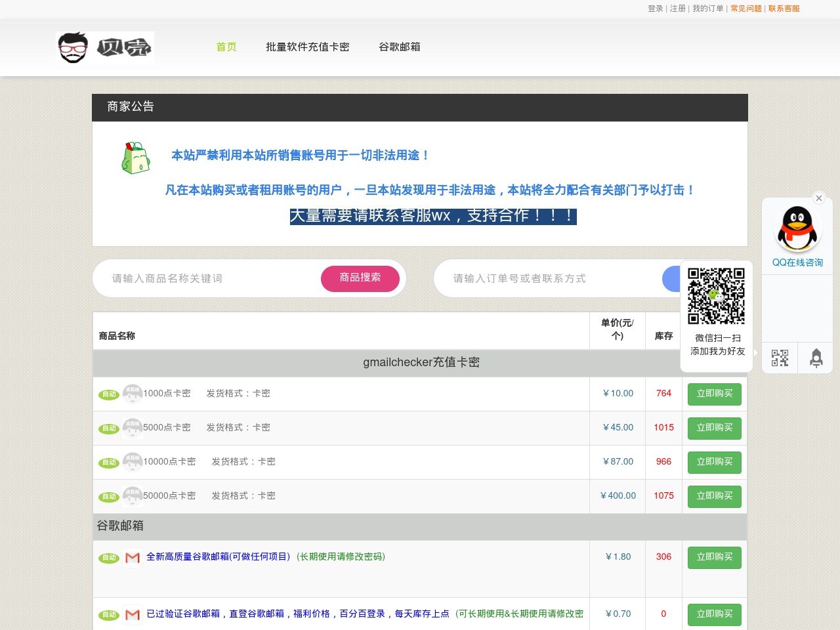Buy the 1000点卡密 with 立即购买
The width and height of the screenshot is (840, 630).
pos(715,394)
